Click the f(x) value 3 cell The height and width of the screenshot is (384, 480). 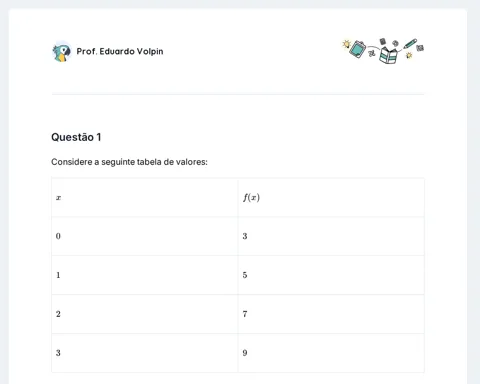click(331, 236)
